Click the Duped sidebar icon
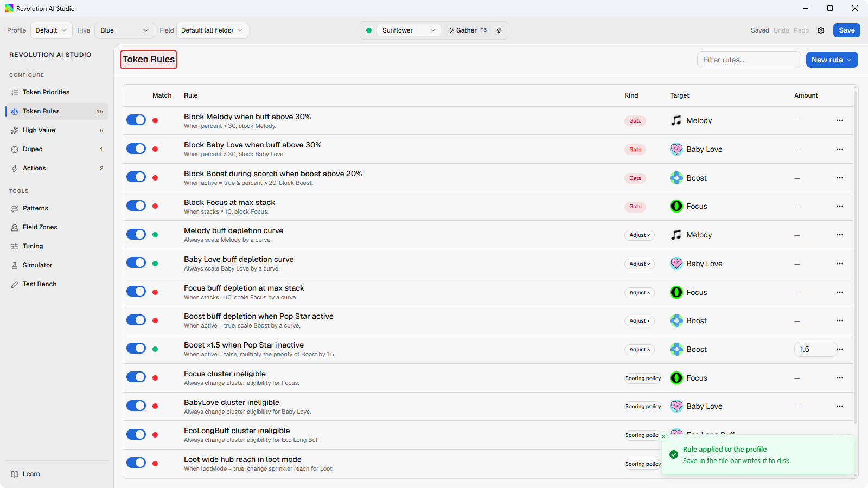 tap(15, 150)
